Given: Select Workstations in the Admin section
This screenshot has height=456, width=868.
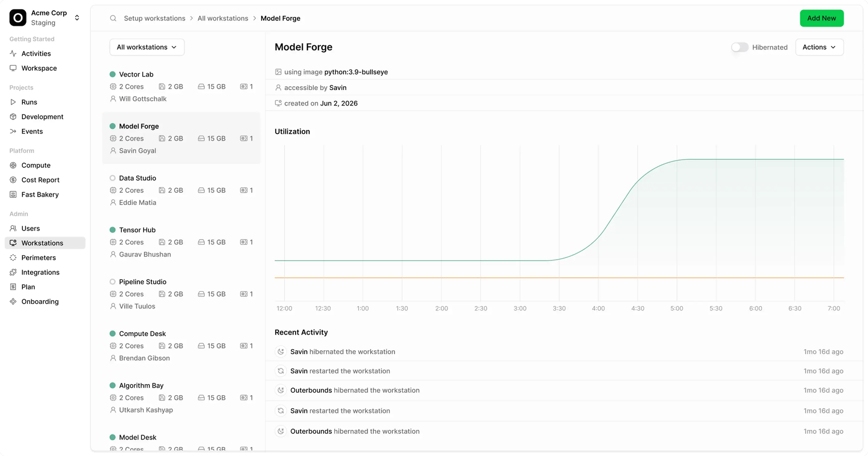Looking at the screenshot, I should [45, 243].
